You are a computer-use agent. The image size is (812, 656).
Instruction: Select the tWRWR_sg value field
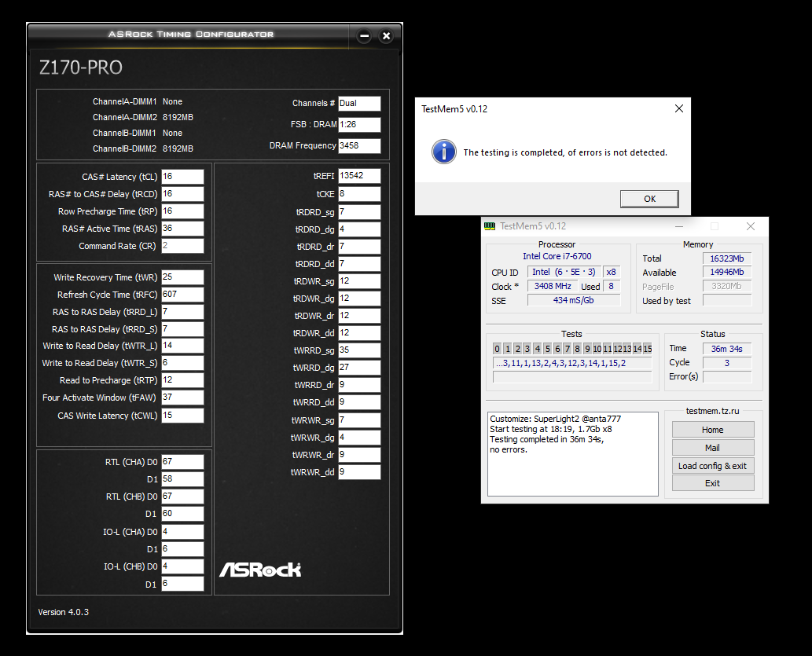(x=359, y=420)
